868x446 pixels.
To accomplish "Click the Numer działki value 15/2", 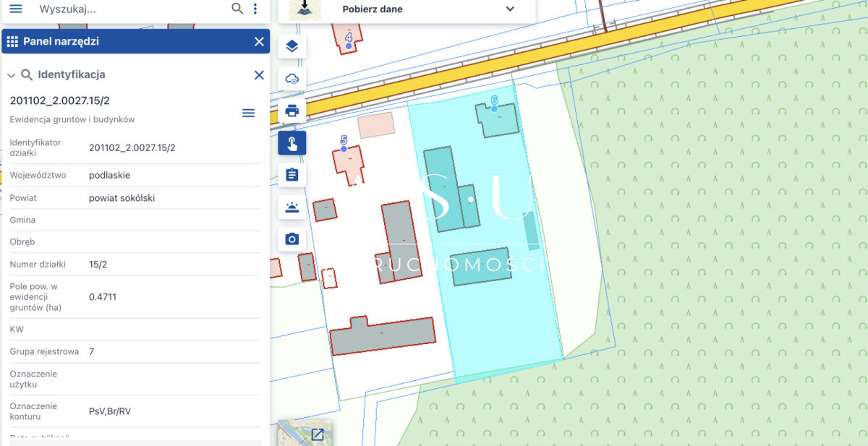I will pyautogui.click(x=98, y=265).
